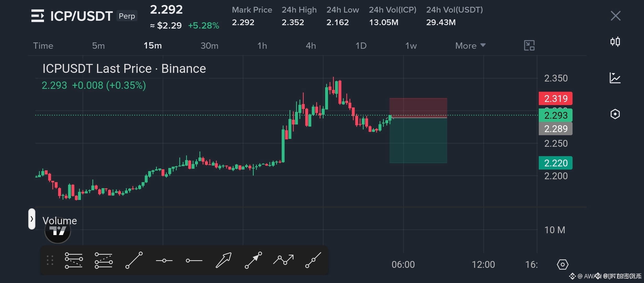Screen dimensions: 644x283
Task: Select the polyline path tool
Action: point(283,260)
